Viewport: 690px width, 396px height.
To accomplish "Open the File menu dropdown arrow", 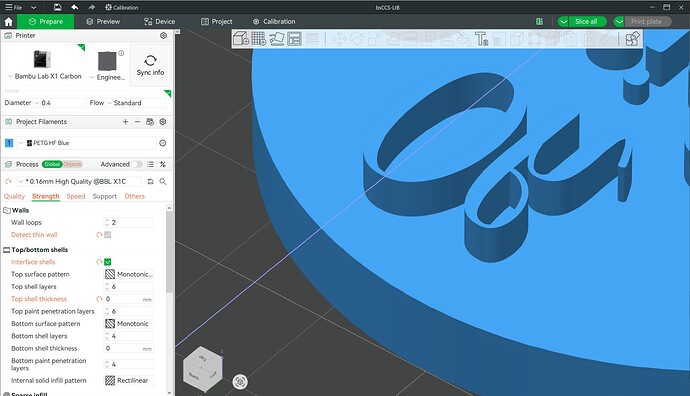I will [x=33, y=7].
